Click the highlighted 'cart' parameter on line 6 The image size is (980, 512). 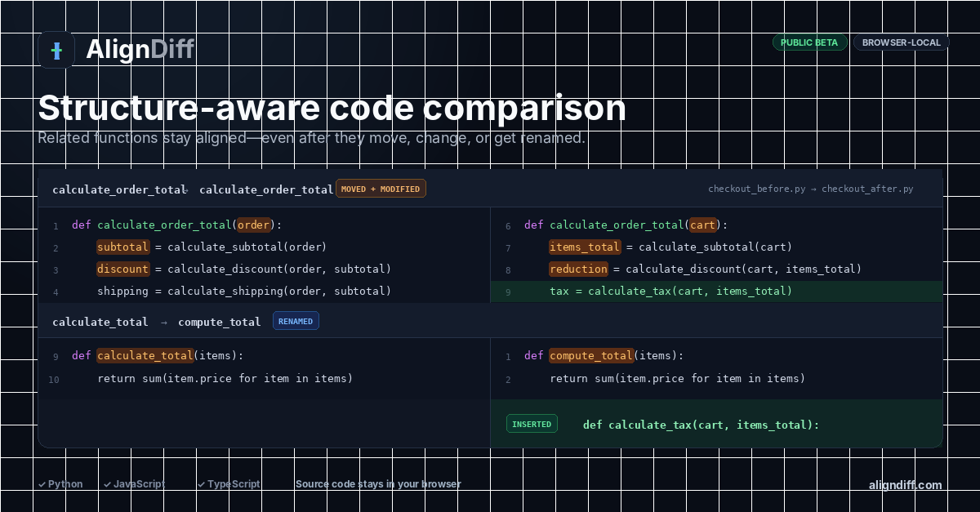point(702,225)
